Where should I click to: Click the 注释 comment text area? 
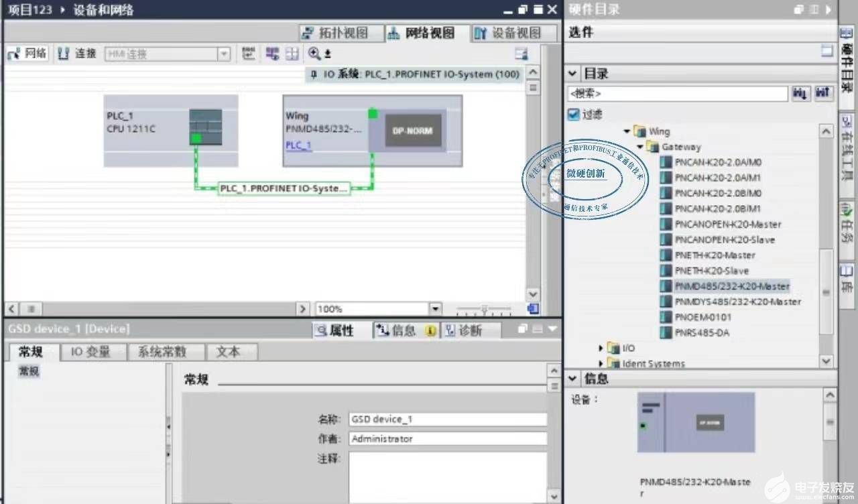[448, 477]
